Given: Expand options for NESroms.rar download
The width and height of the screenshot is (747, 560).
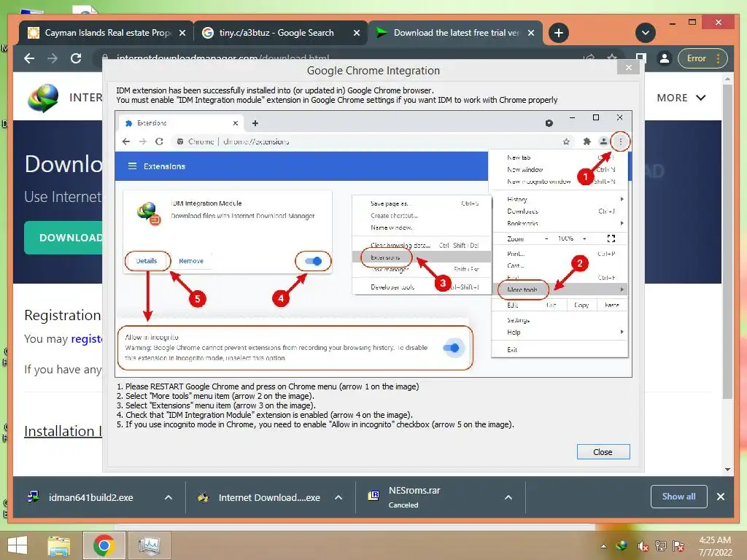Looking at the screenshot, I should 508,497.
